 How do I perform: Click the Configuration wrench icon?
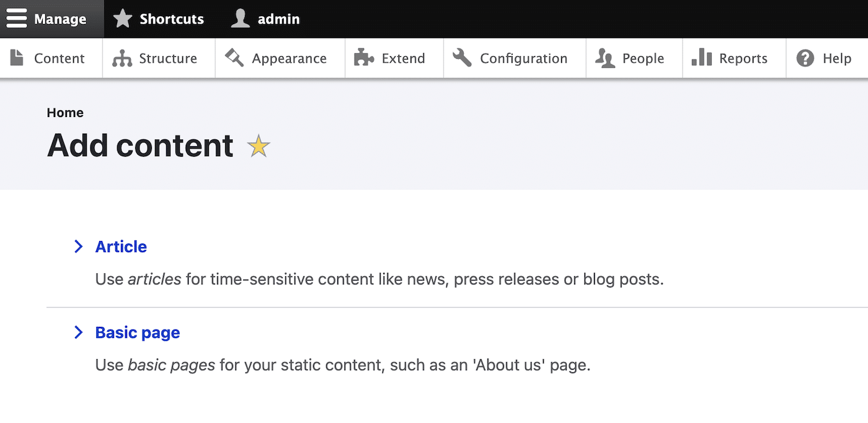coord(462,58)
